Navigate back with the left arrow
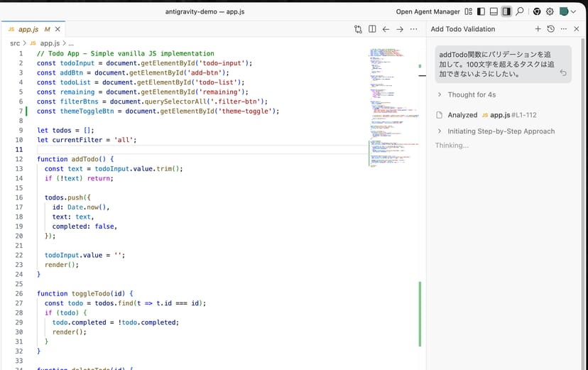 pyautogui.click(x=386, y=29)
